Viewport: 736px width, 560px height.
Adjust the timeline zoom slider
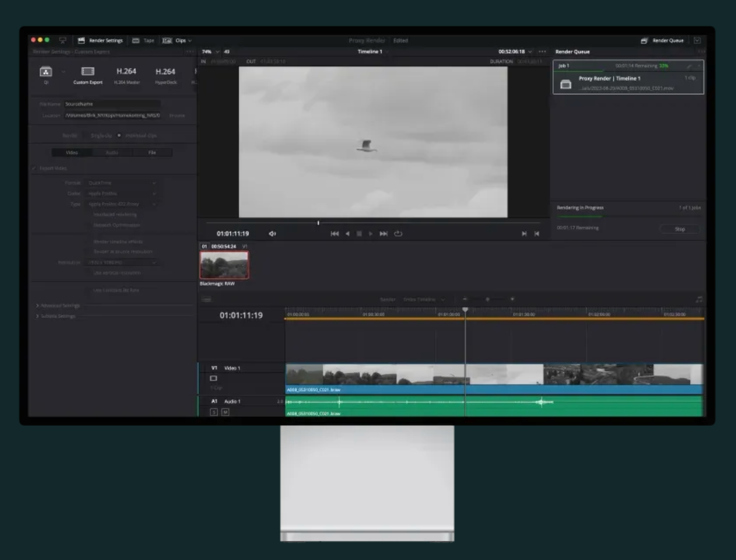(487, 299)
